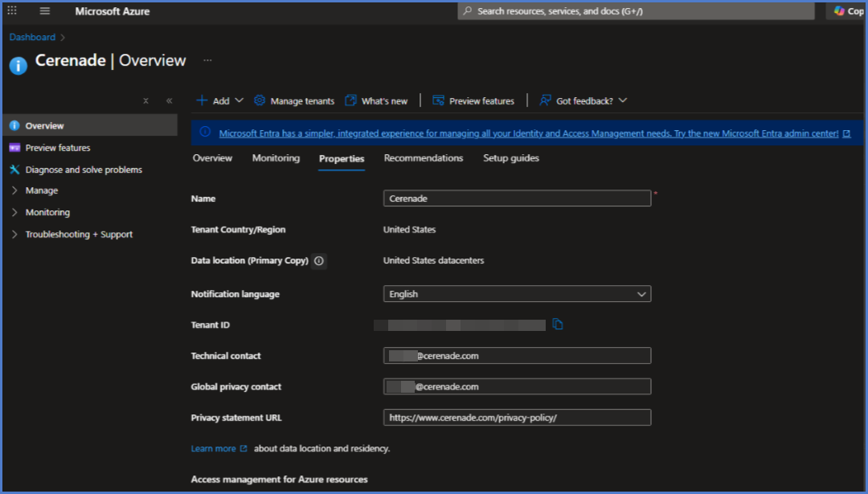Image resolution: width=868 pixels, height=494 pixels.
Task: Expand Troubleshooting + Support section
Action: 78,235
